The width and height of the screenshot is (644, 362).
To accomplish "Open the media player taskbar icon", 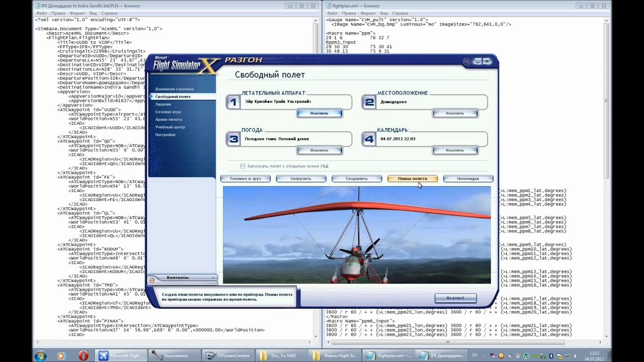I will click(61, 355).
